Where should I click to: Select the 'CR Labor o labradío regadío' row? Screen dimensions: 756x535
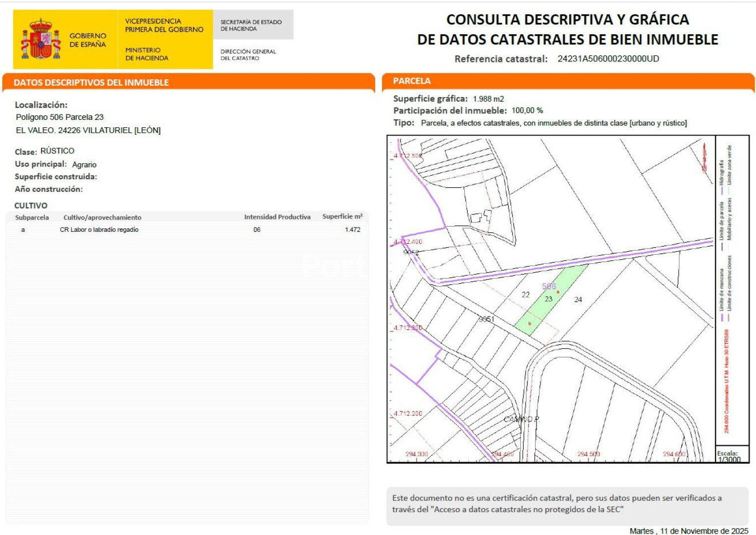coord(99,230)
